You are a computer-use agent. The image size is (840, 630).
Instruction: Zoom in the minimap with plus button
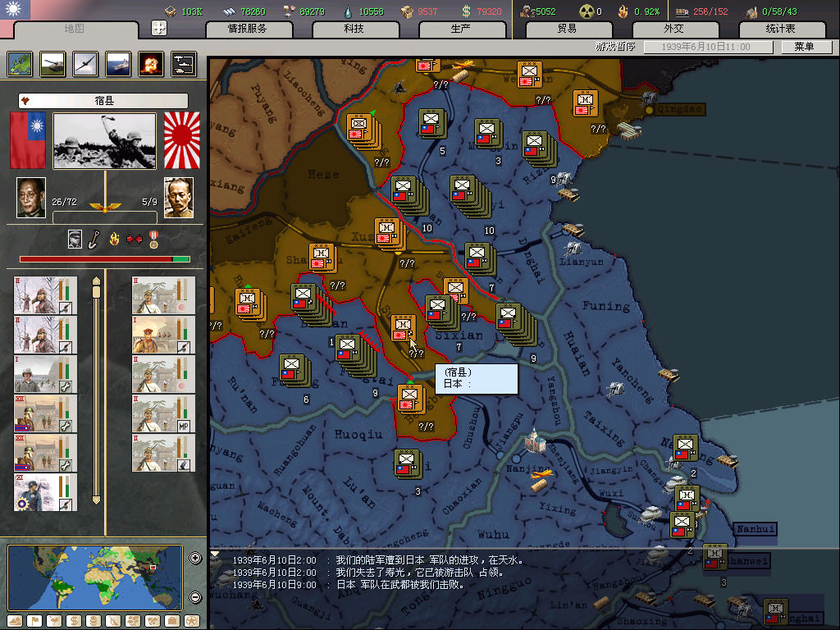[195, 558]
